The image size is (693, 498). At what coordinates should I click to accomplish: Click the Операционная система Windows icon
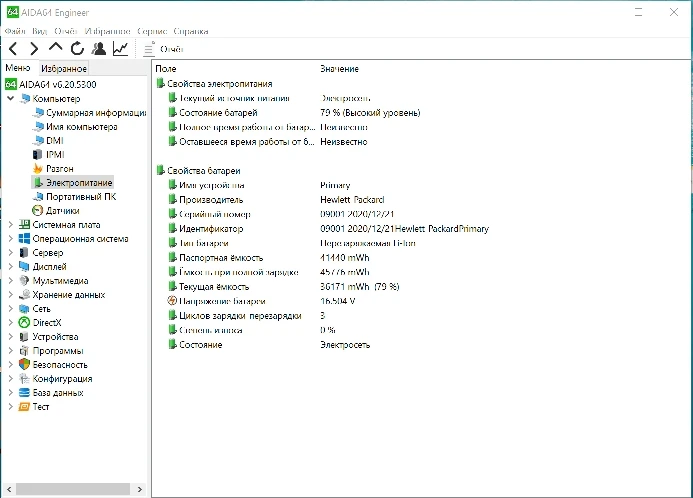coord(24,239)
